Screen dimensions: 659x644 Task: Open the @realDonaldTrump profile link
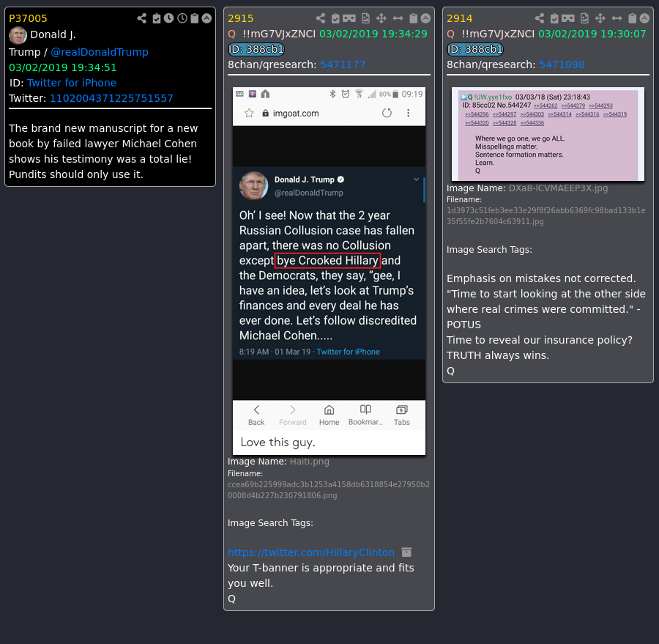pyautogui.click(x=99, y=52)
